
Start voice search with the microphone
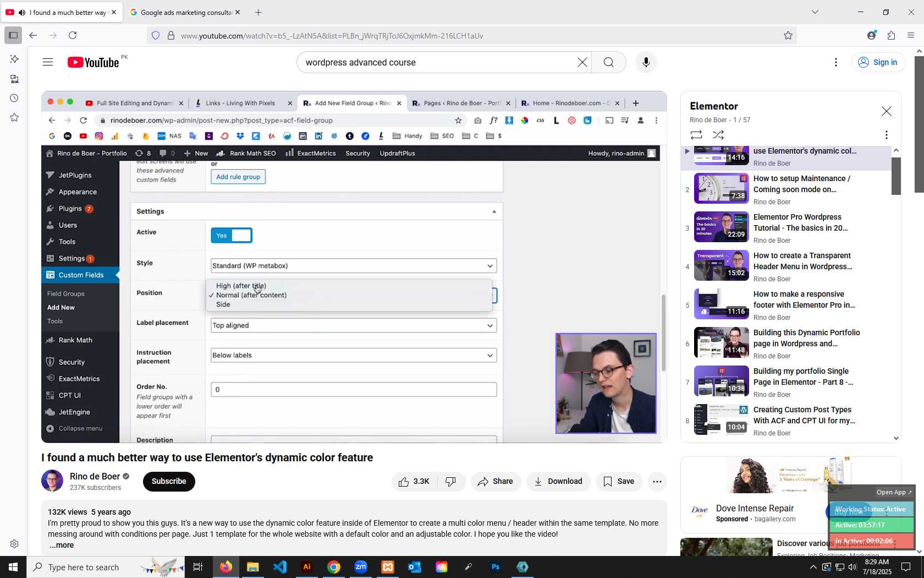click(646, 62)
